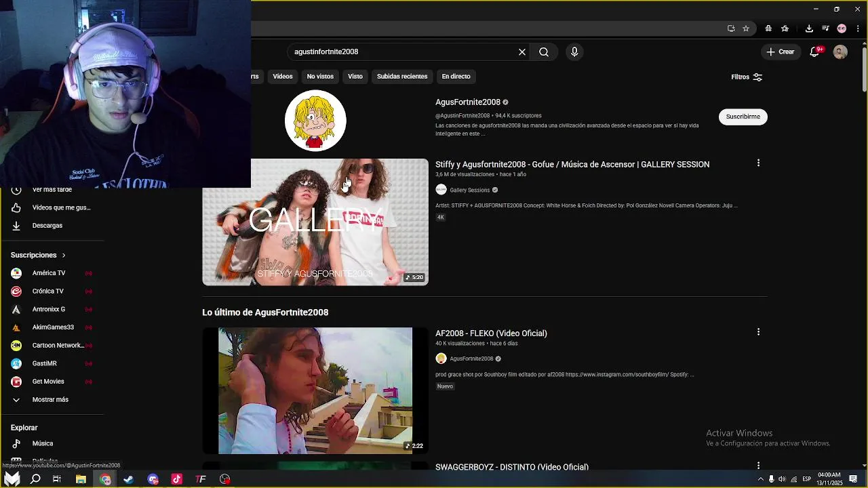Click the TF app icon on taskbar
The width and height of the screenshot is (868, 488).
click(201, 479)
